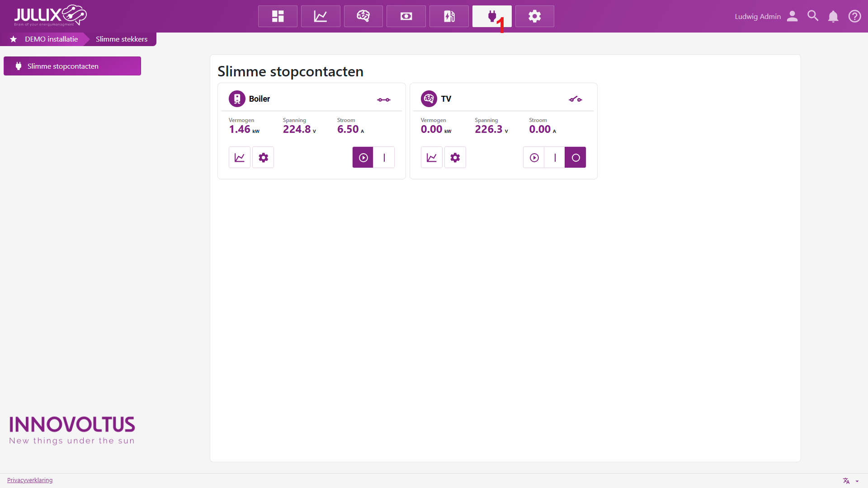Image resolution: width=868 pixels, height=488 pixels.
Task: Open the Privacyverklaring link
Action: pyautogui.click(x=30, y=480)
